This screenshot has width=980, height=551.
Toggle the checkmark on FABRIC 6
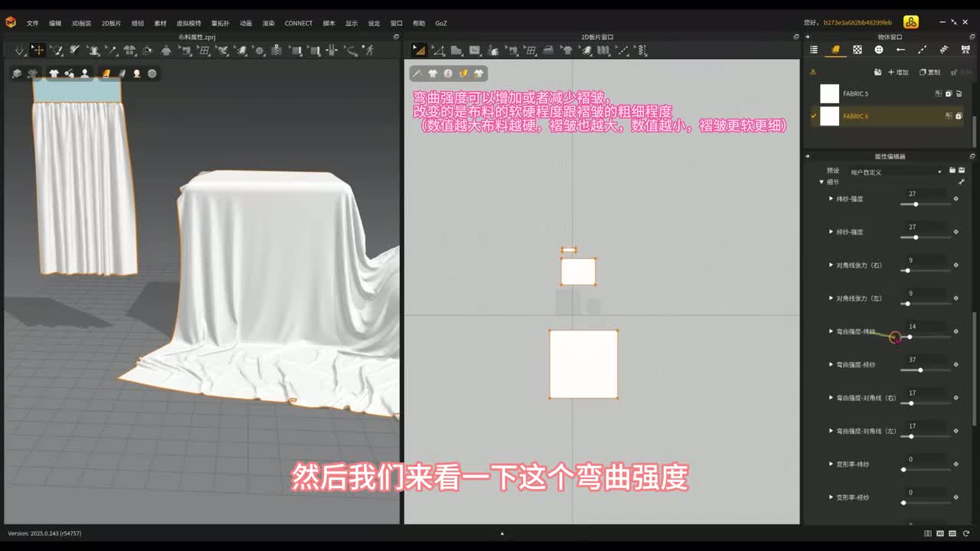[813, 116]
